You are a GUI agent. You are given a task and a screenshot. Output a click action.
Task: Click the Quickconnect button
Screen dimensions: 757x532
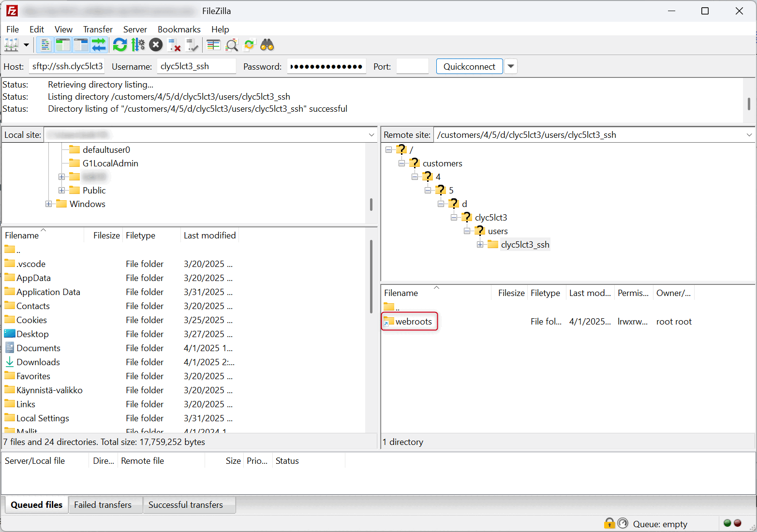coord(469,66)
